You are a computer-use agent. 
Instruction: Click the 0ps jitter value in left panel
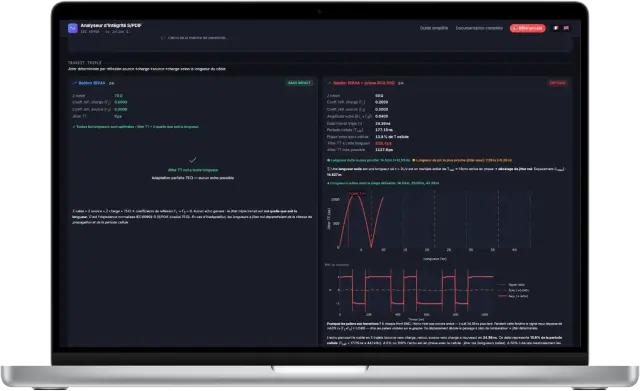coord(118,116)
